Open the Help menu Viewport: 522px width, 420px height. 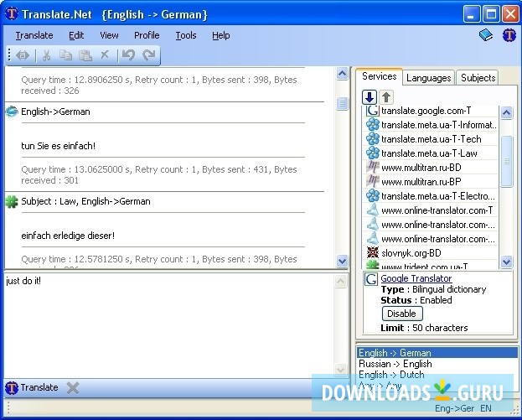tap(220, 35)
